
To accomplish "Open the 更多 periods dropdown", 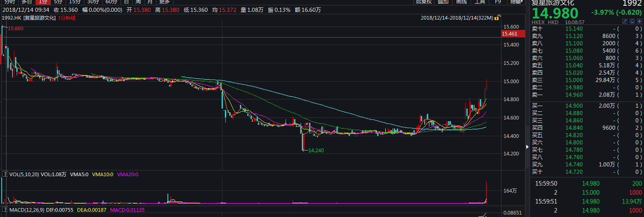I will 164,2.
